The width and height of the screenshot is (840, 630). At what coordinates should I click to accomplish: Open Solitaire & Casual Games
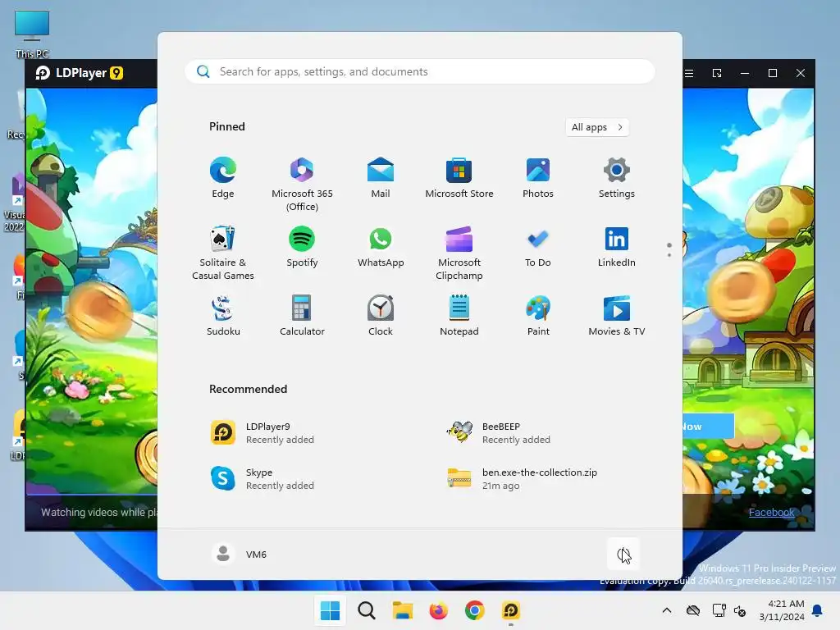tap(223, 253)
